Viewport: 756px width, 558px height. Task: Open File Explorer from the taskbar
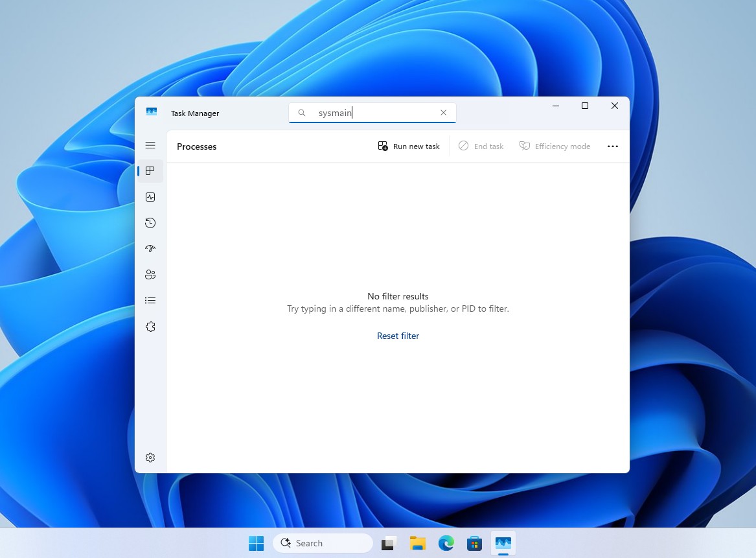click(418, 543)
